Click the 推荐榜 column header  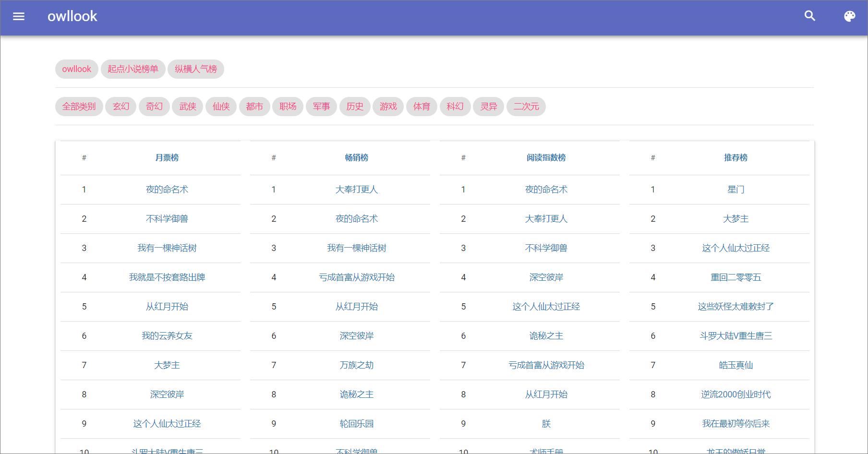coord(736,157)
